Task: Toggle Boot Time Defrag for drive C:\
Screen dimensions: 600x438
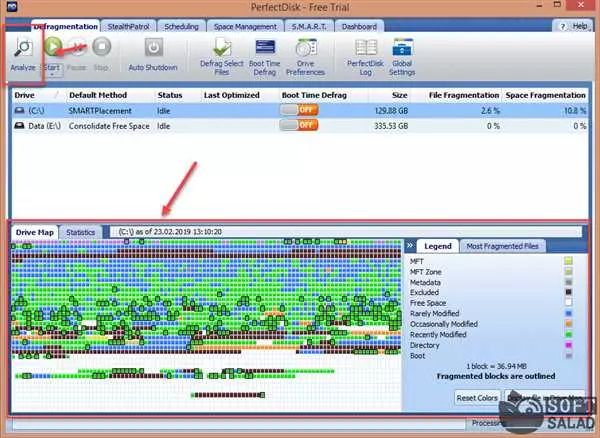Action: pos(299,110)
